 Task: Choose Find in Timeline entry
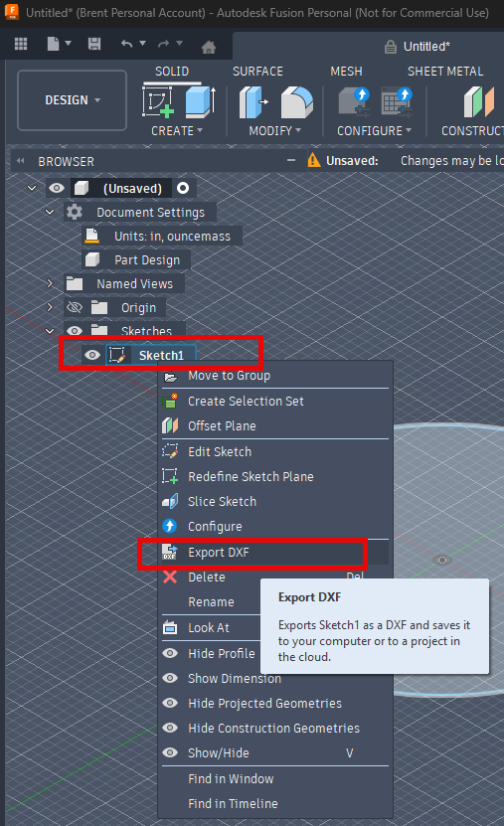coord(275,804)
